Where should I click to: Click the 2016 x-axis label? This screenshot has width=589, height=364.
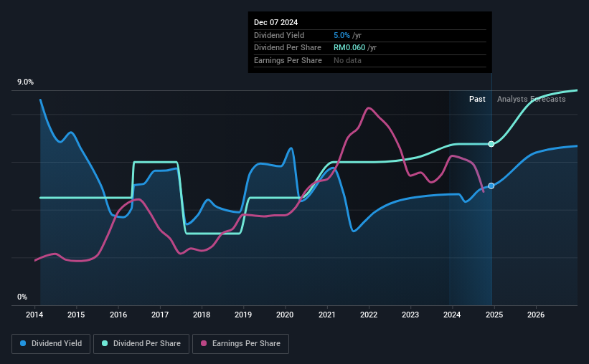(x=118, y=315)
